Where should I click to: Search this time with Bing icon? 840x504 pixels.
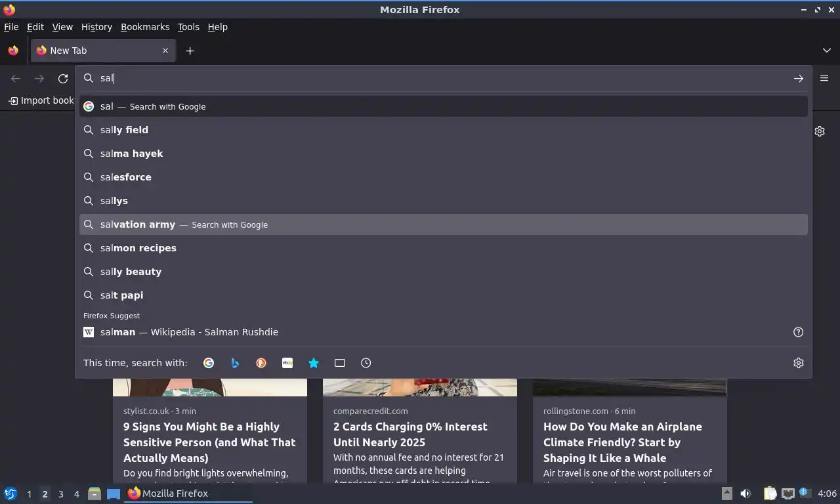click(235, 363)
